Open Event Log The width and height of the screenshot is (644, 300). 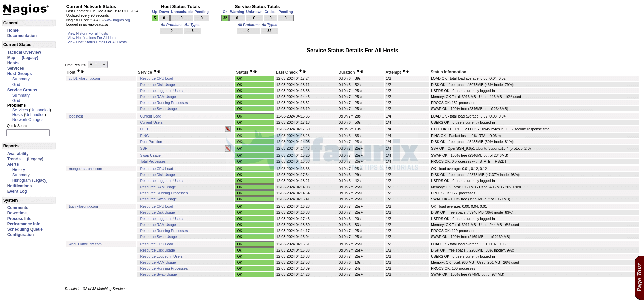[17, 191]
